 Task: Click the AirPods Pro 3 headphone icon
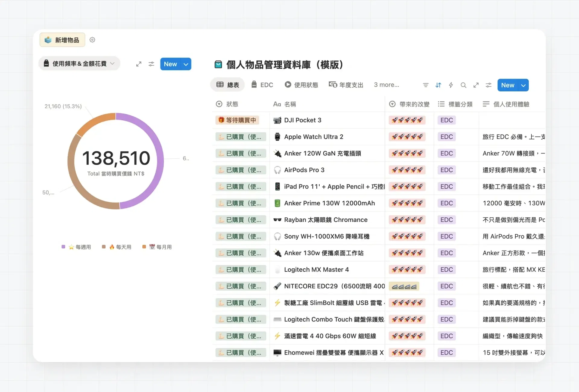click(x=277, y=170)
